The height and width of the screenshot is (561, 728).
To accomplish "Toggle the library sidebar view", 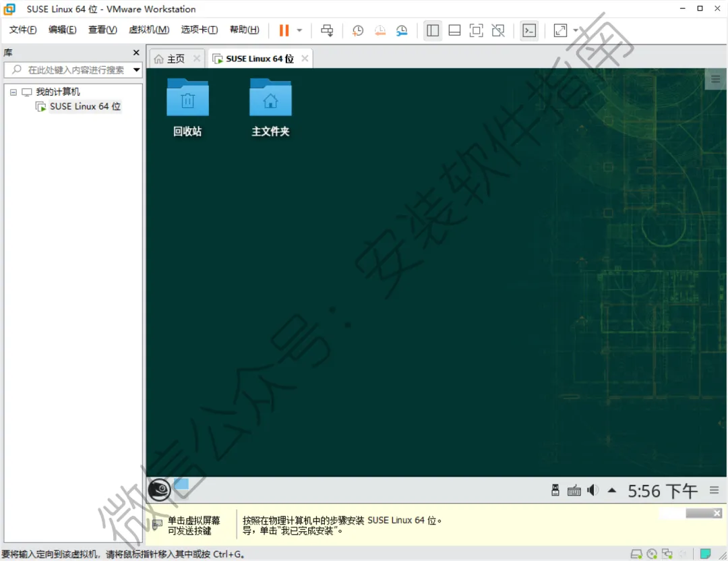I will tap(433, 30).
